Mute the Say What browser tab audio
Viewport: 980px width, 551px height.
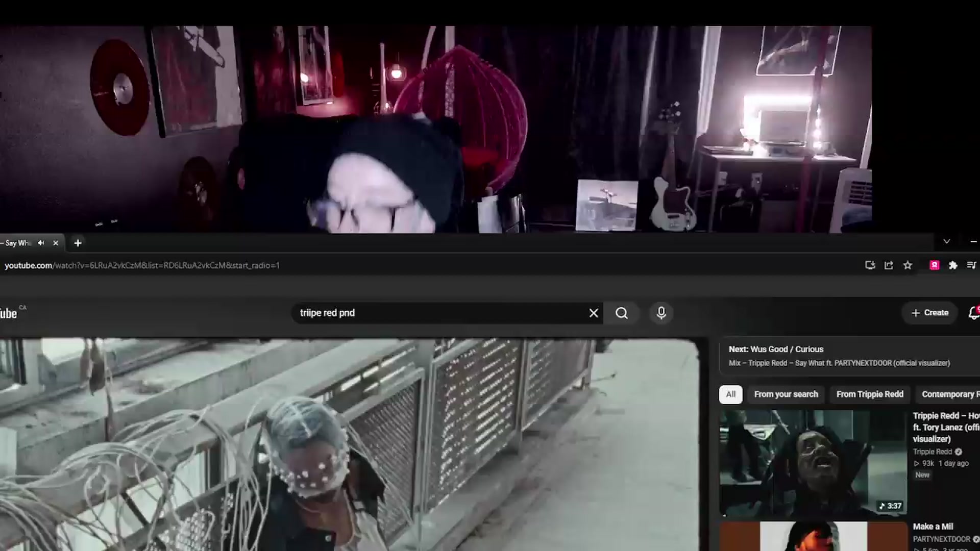click(x=41, y=243)
